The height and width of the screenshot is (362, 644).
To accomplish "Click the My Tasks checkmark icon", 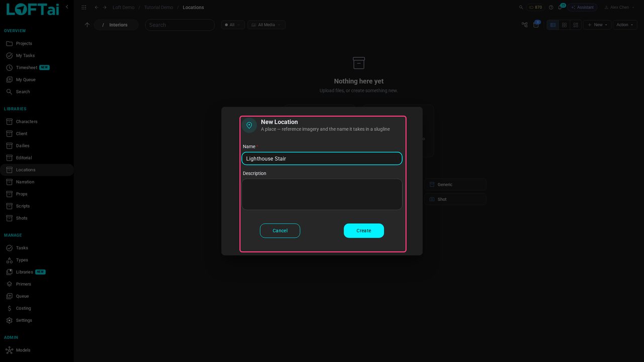I will point(9,56).
